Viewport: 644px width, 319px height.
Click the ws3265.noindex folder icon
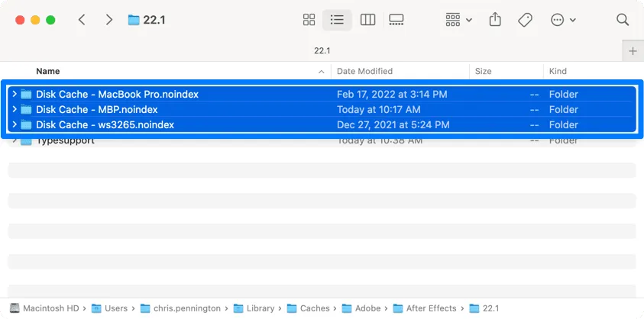tap(26, 125)
